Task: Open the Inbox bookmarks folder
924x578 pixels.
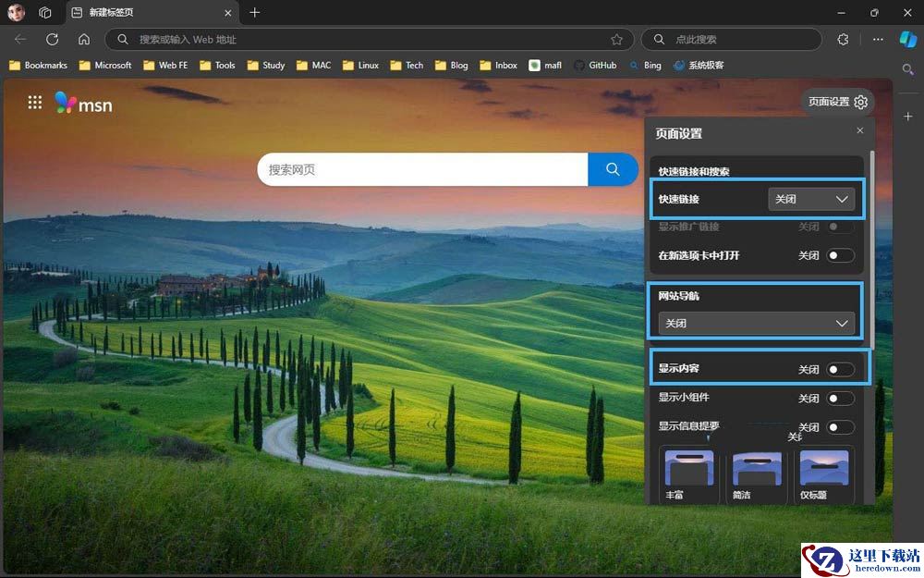Action: pyautogui.click(x=499, y=66)
